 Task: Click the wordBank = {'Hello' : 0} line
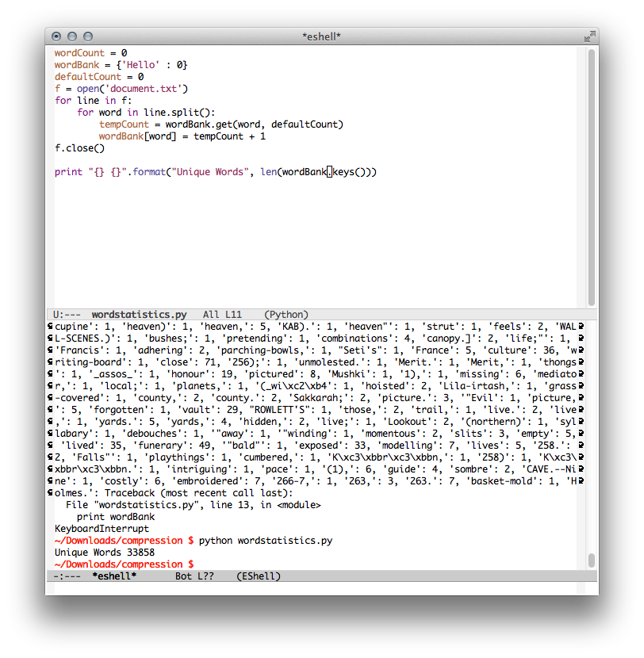[121, 65]
